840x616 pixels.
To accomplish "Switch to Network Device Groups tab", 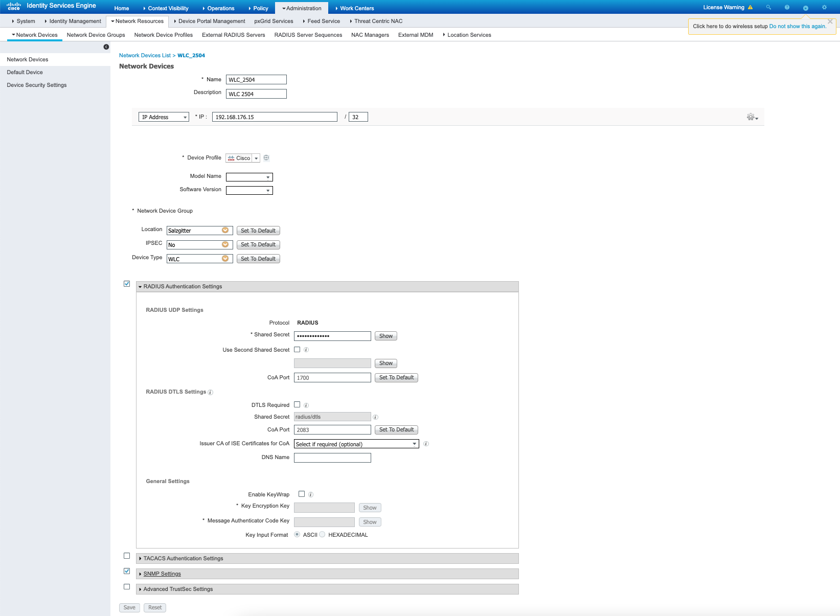I will 96,35.
